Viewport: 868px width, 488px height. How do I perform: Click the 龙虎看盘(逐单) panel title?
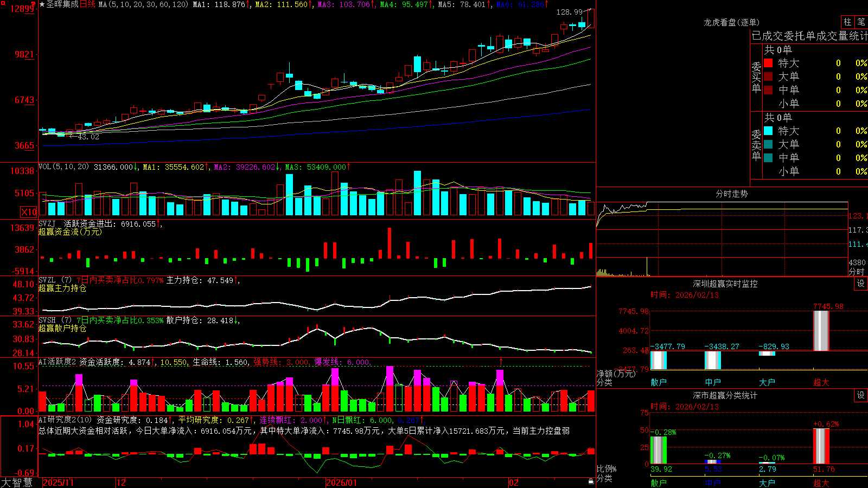731,22
